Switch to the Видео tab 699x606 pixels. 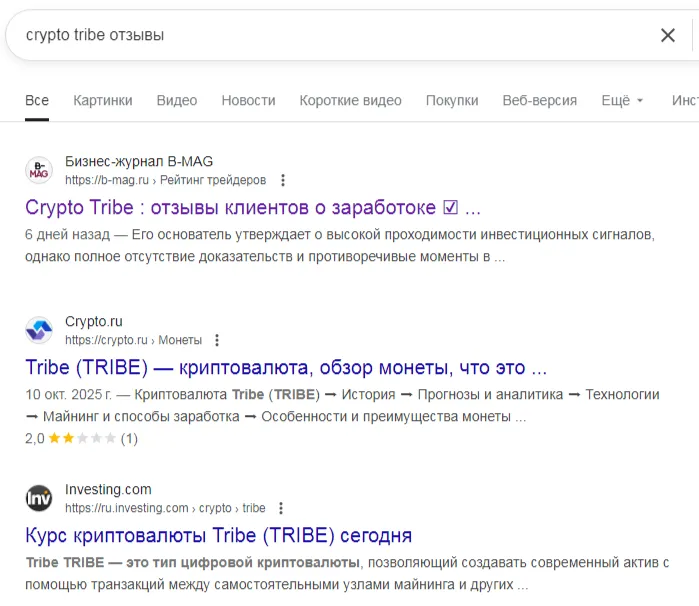177,100
